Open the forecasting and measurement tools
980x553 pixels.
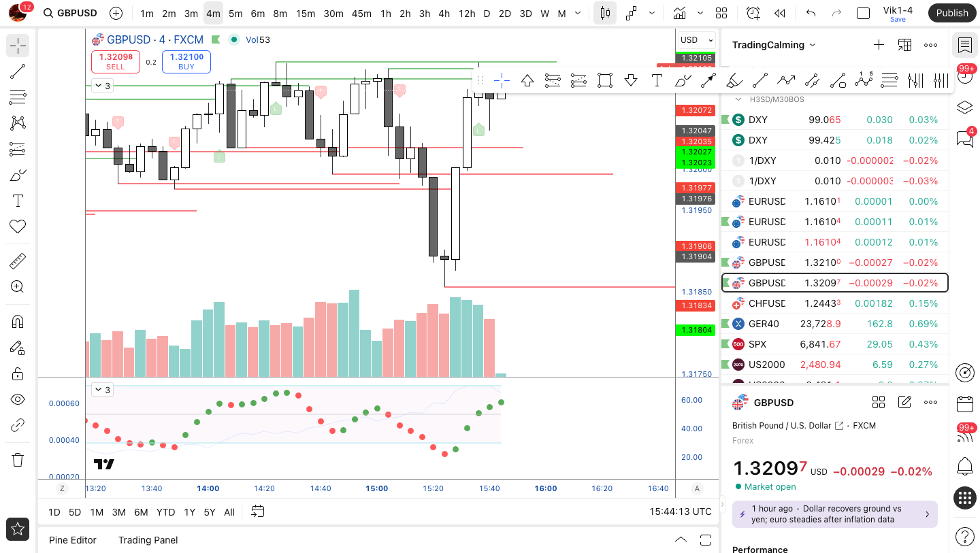(18, 149)
